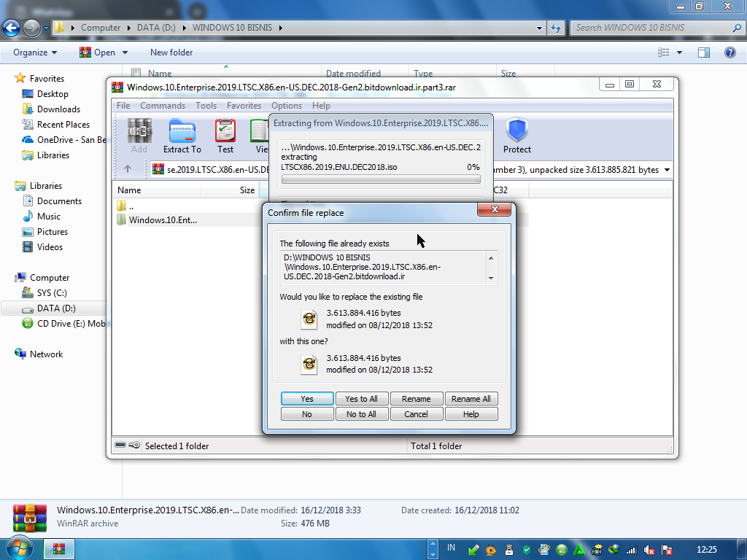Go up one level in WinRAR path
747x560 pixels.
(x=127, y=168)
